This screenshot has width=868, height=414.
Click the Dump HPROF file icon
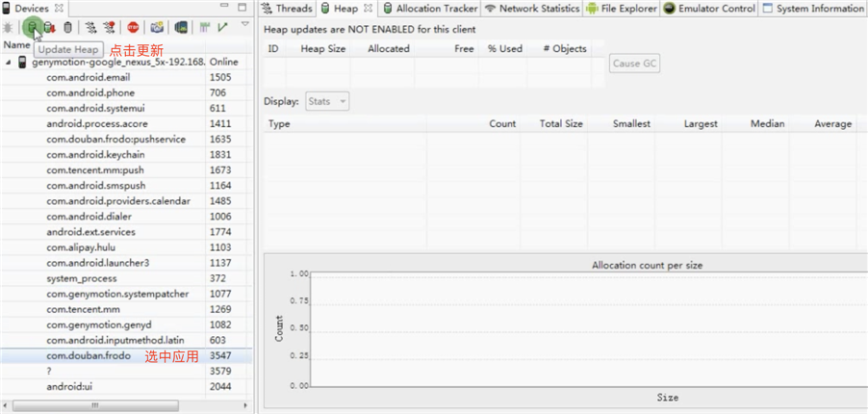(50, 27)
